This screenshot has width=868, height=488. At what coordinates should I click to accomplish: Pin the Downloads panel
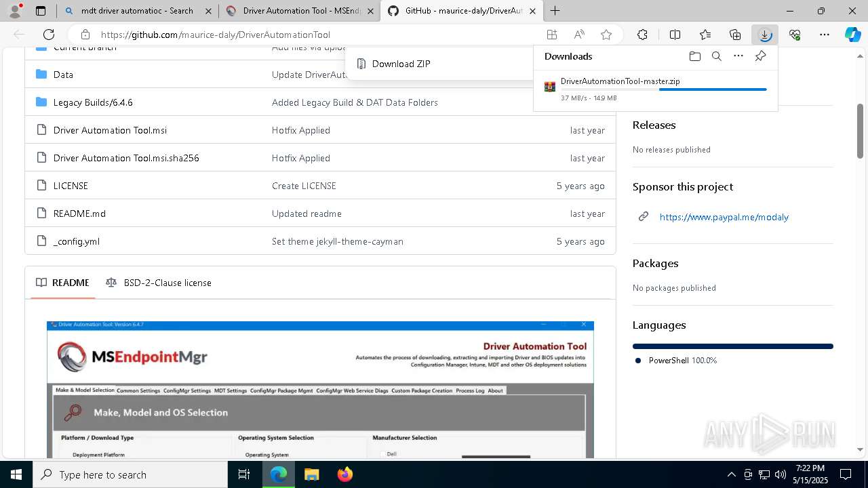[x=760, y=56]
